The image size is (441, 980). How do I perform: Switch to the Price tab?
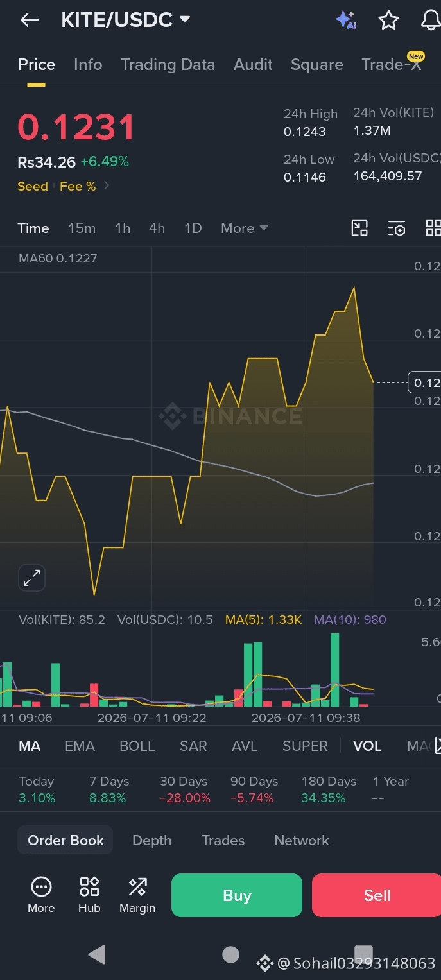point(37,65)
